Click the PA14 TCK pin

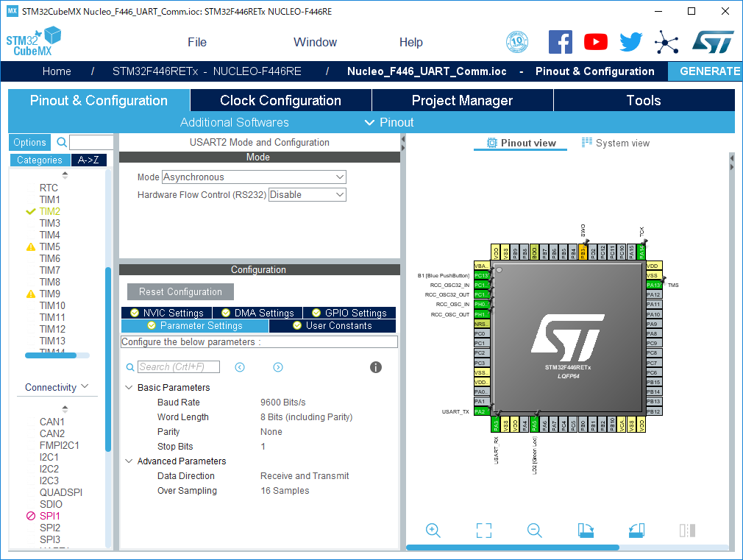(641, 252)
